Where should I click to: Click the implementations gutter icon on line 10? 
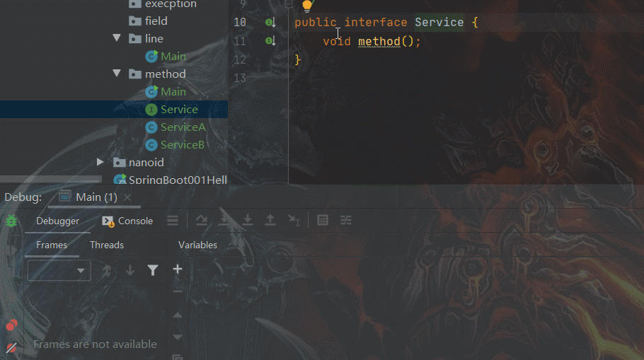tap(270, 22)
